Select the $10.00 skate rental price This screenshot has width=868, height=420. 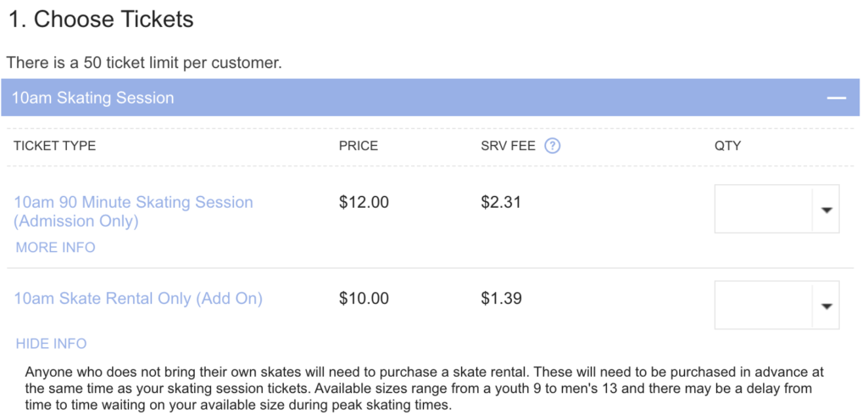coord(364,299)
